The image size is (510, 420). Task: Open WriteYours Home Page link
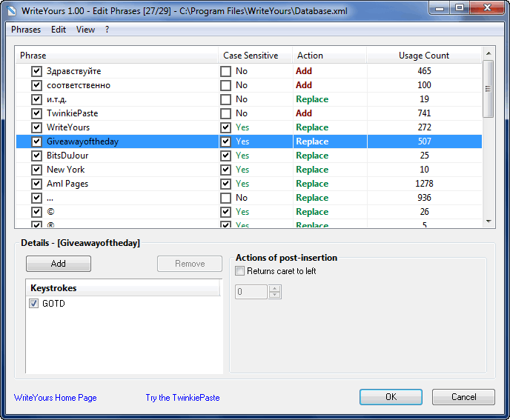pos(56,398)
